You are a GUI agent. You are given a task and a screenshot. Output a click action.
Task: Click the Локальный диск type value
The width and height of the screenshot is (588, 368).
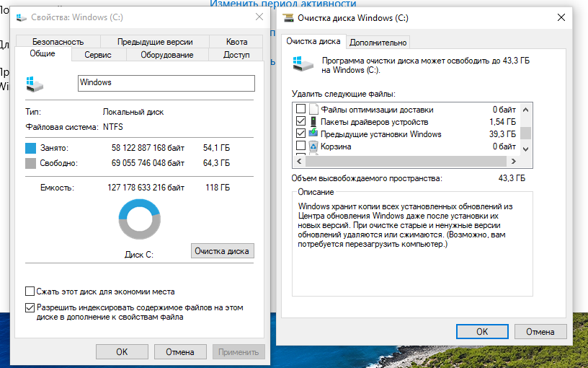click(133, 112)
